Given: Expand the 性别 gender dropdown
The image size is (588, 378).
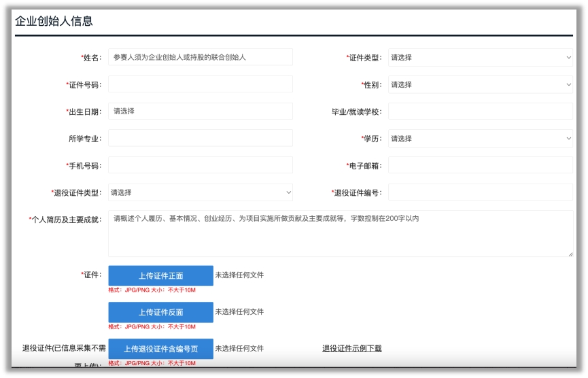Looking at the screenshot, I should coord(480,85).
